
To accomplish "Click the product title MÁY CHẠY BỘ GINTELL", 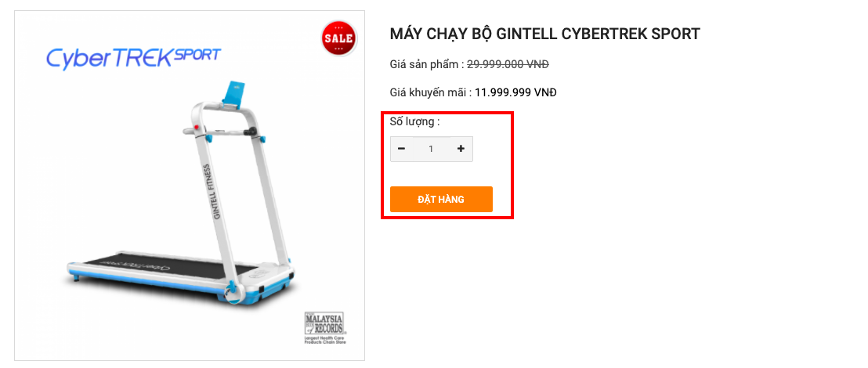I will tap(544, 34).
